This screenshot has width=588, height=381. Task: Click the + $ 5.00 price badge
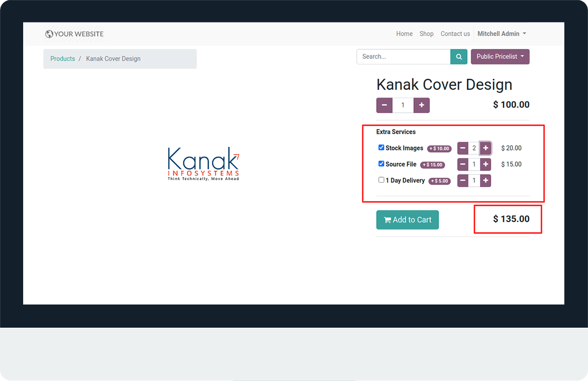click(x=439, y=181)
